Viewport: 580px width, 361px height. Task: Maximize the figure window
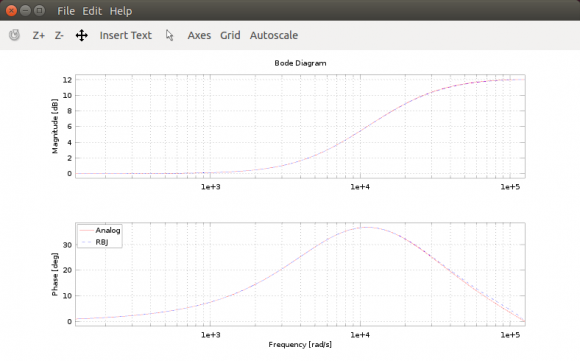coord(39,11)
